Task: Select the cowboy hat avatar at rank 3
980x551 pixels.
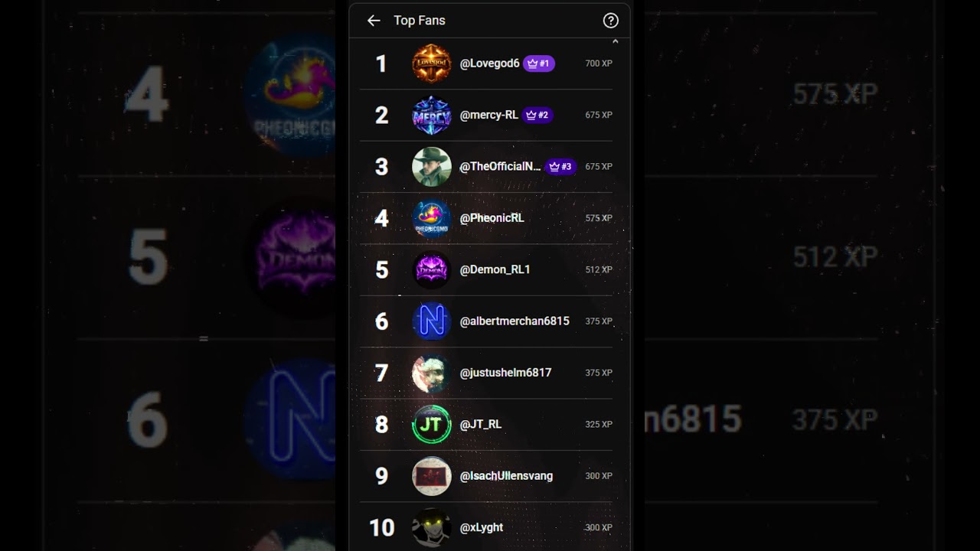Action: pyautogui.click(x=432, y=166)
